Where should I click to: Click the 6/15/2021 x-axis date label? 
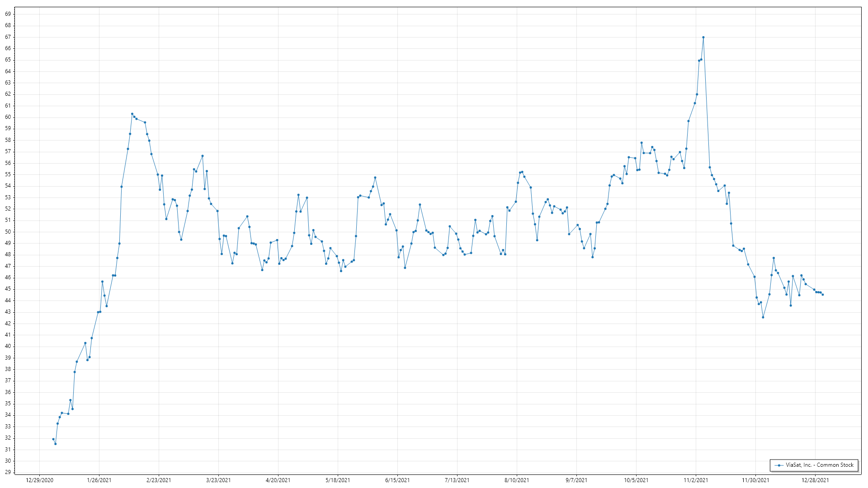point(397,480)
